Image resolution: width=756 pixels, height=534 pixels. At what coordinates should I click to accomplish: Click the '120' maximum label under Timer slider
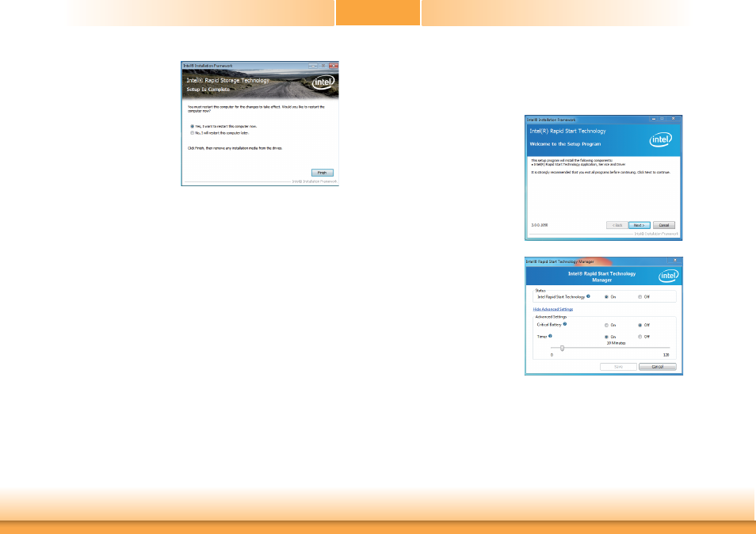tap(666, 355)
